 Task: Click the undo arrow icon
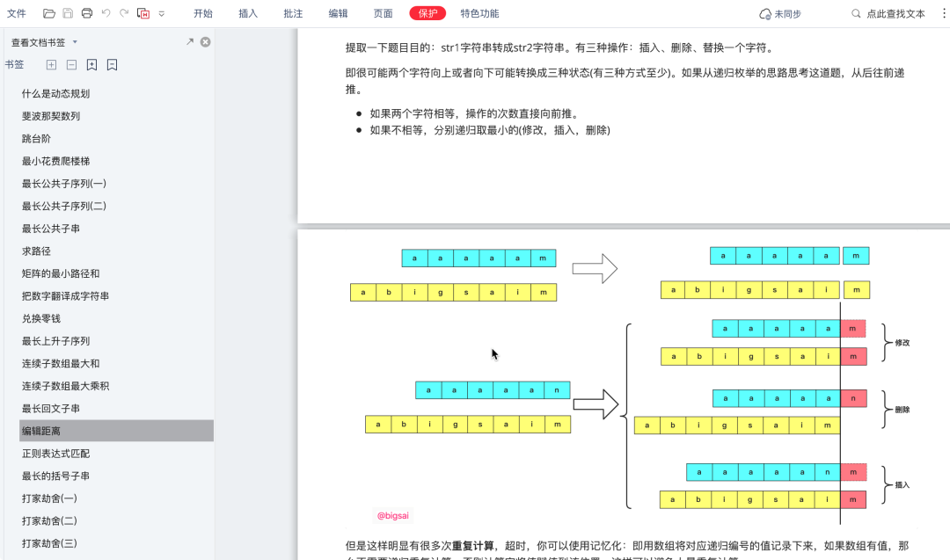point(106,13)
